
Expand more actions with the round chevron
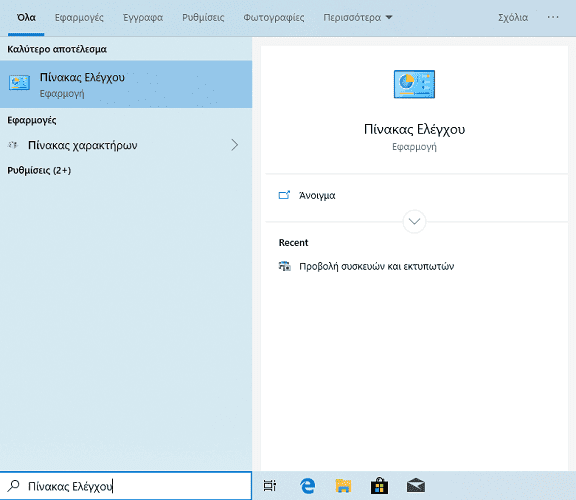coord(414,222)
